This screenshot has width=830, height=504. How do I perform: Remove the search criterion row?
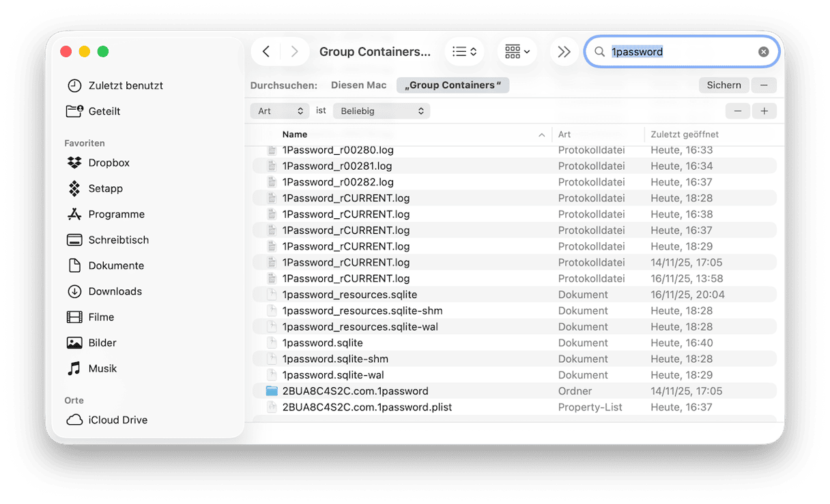(737, 111)
